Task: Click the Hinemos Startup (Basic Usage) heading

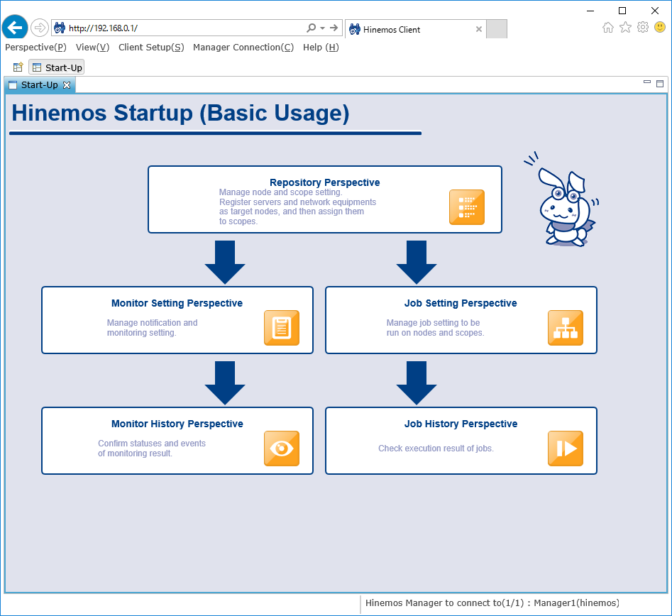Action: click(x=180, y=113)
